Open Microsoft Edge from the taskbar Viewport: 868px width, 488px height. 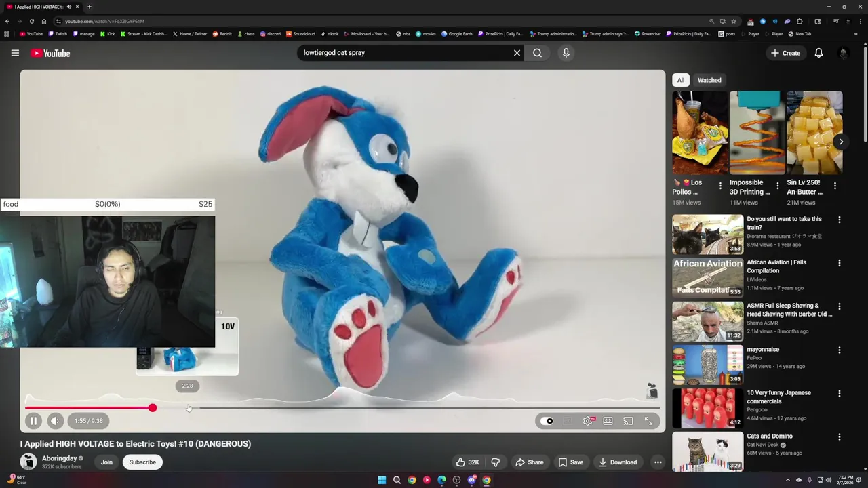click(x=441, y=480)
